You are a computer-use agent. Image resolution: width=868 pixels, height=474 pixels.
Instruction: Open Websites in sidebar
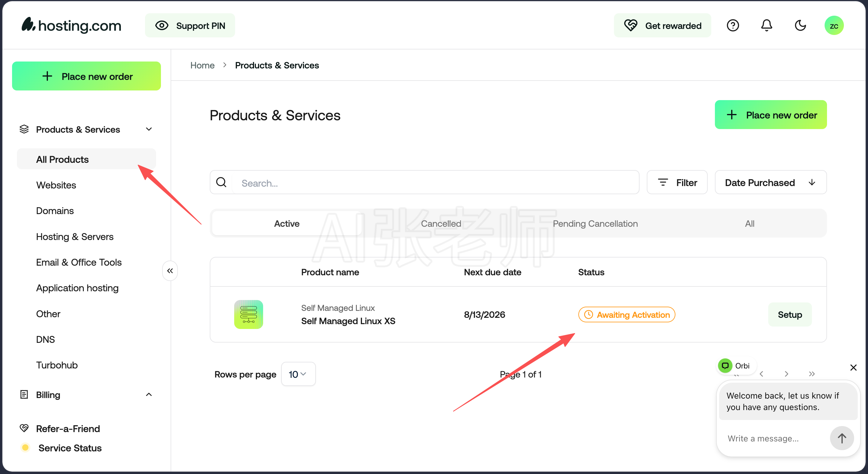tap(56, 185)
